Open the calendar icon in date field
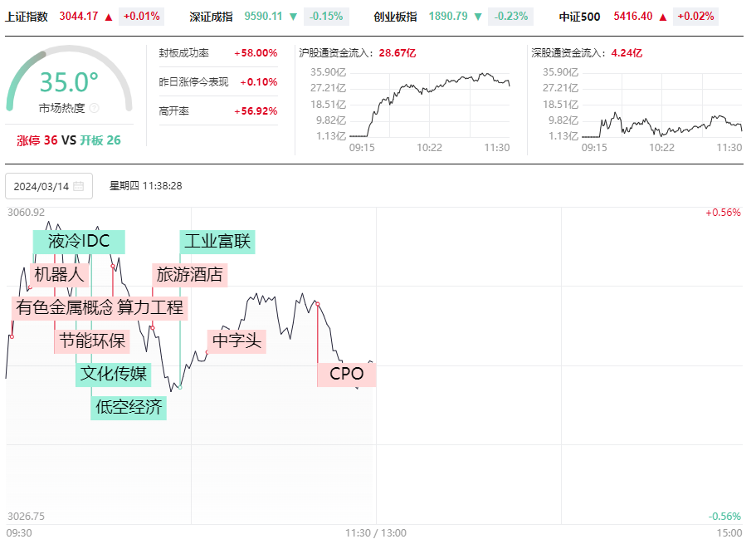This screenshot has height=549, width=756. pos(79,186)
